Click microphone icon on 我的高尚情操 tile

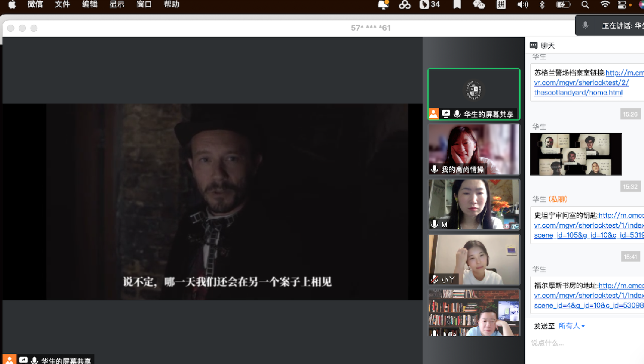tap(435, 169)
